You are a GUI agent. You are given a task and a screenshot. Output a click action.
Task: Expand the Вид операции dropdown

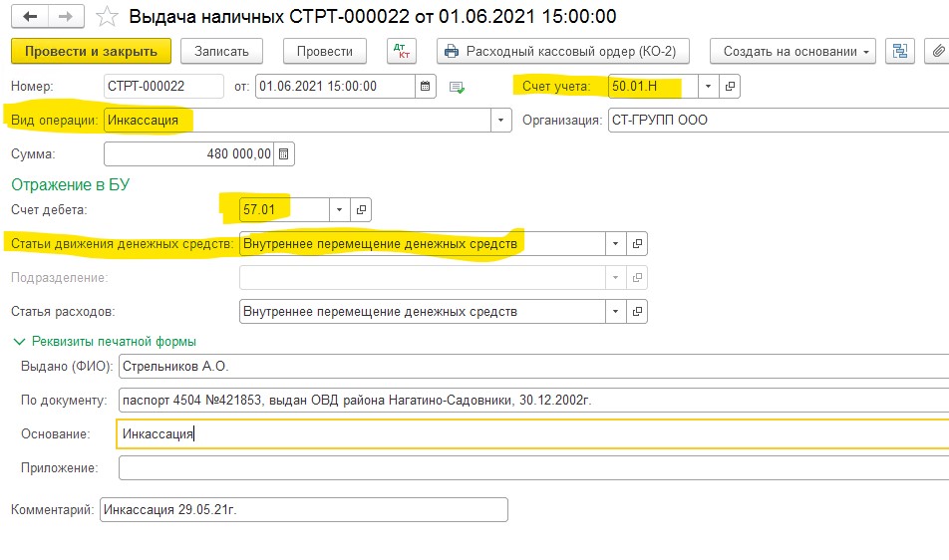point(500,121)
